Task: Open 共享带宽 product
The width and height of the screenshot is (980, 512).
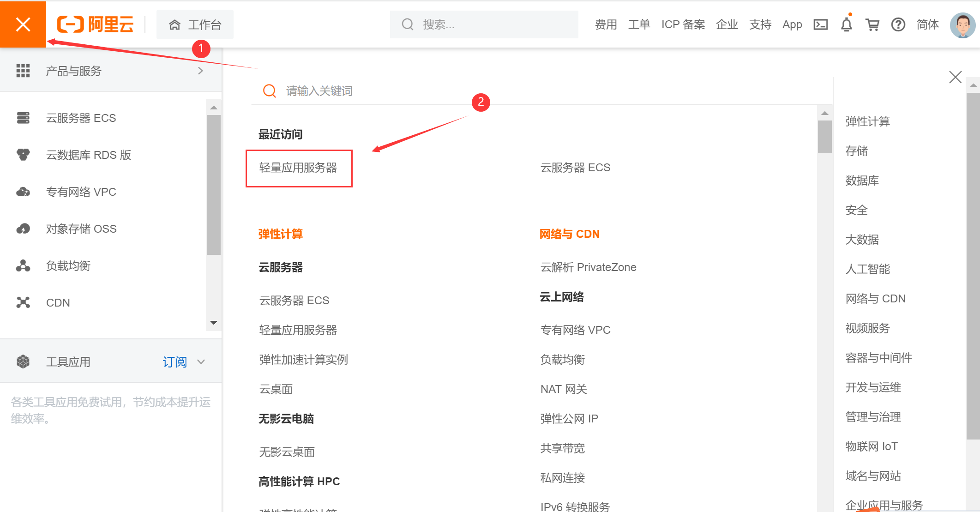Action: point(562,448)
